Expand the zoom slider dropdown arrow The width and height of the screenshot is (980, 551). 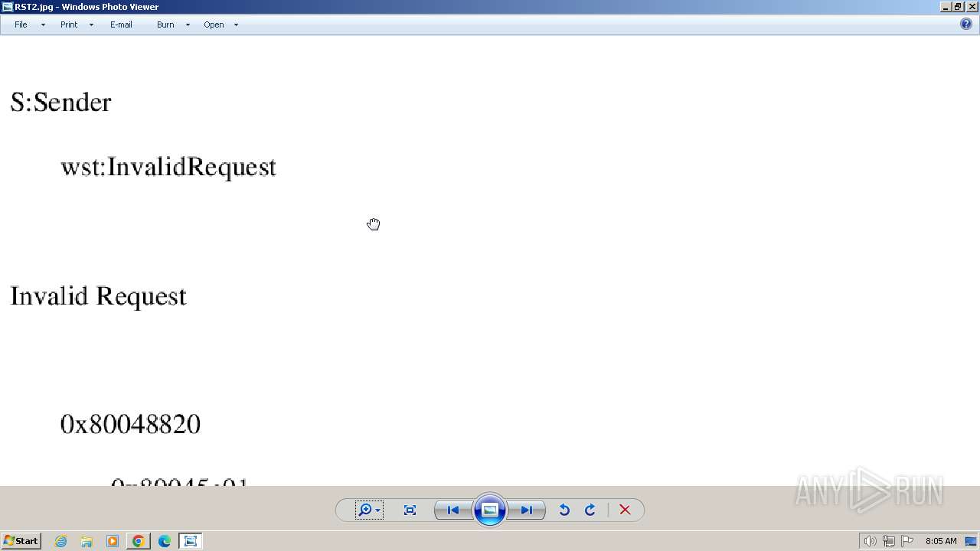tap(378, 510)
